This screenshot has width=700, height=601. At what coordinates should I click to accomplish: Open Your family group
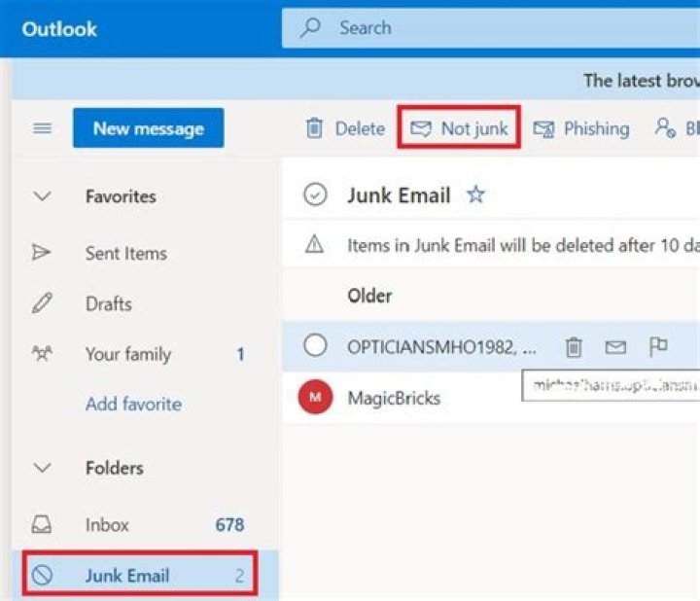coord(145,354)
